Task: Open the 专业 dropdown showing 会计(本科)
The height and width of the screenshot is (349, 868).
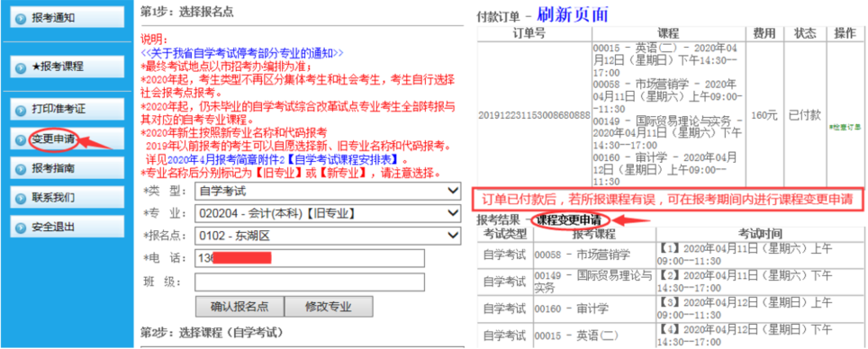Action: [328, 213]
